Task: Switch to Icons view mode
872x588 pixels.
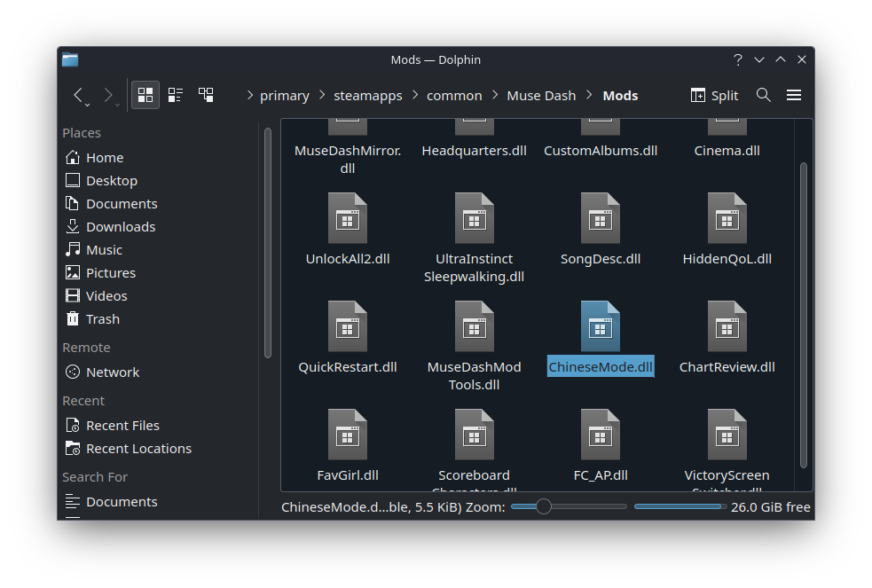Action: click(145, 95)
